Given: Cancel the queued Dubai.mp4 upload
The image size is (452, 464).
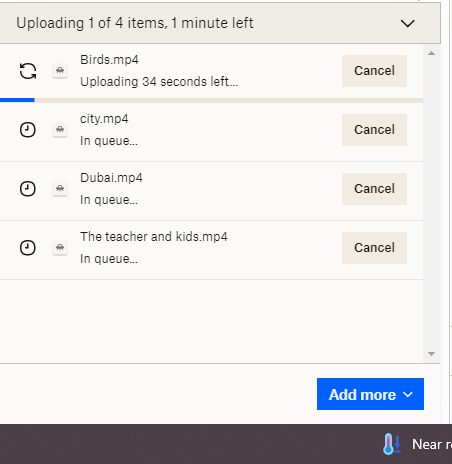Looking at the screenshot, I should (x=374, y=189).
